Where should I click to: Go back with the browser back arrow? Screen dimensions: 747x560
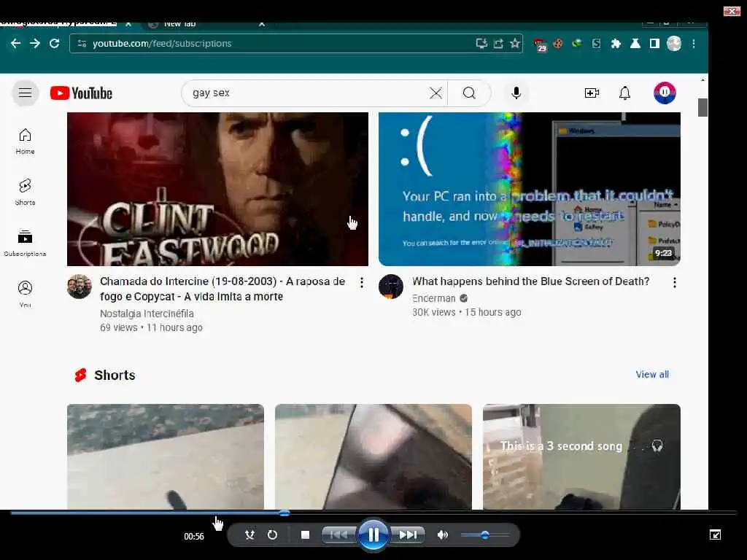[16, 43]
